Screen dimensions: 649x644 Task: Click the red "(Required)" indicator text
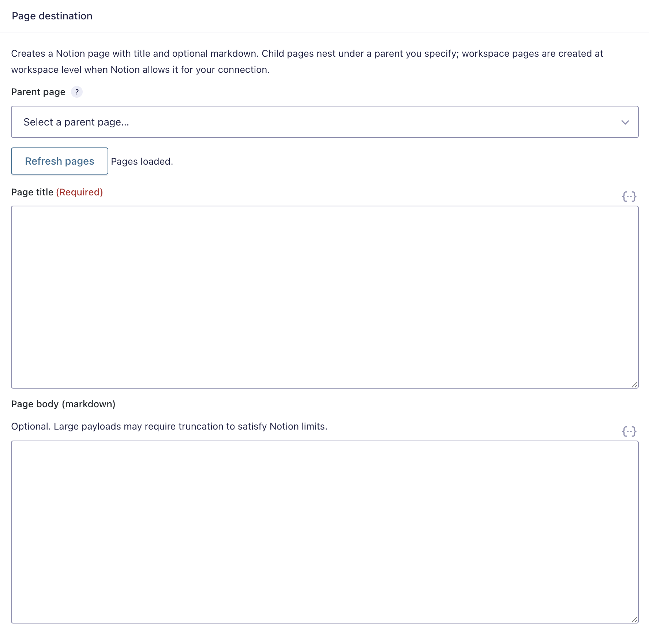[79, 192]
